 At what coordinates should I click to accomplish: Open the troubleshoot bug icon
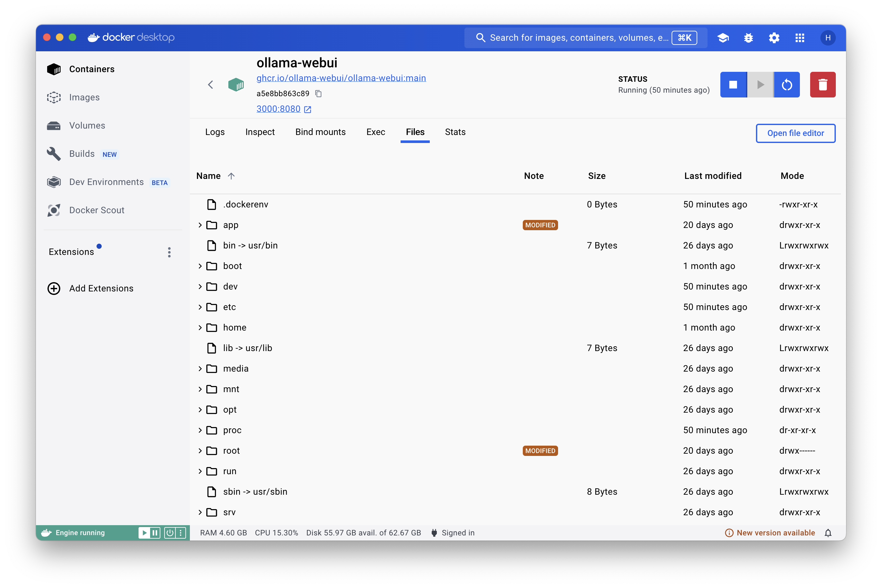point(749,38)
